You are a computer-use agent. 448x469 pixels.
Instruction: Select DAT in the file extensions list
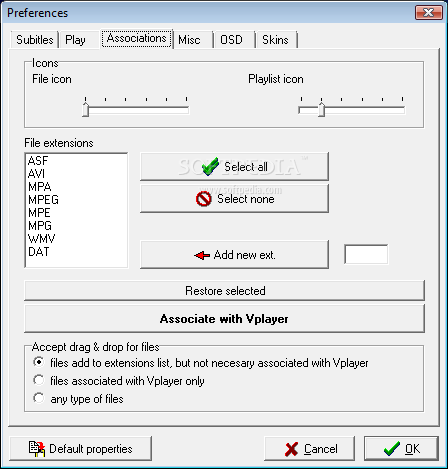click(76, 252)
